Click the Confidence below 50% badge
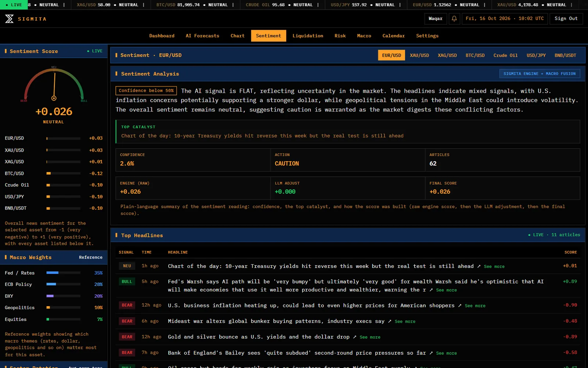Image resolution: width=588 pixels, height=368 pixels. point(146,91)
